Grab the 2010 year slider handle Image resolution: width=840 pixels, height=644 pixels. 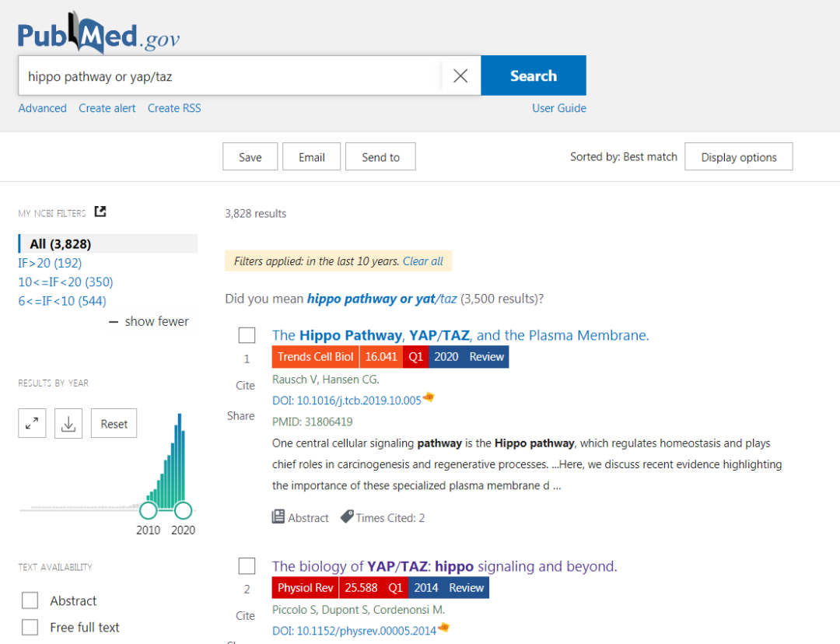[148, 510]
